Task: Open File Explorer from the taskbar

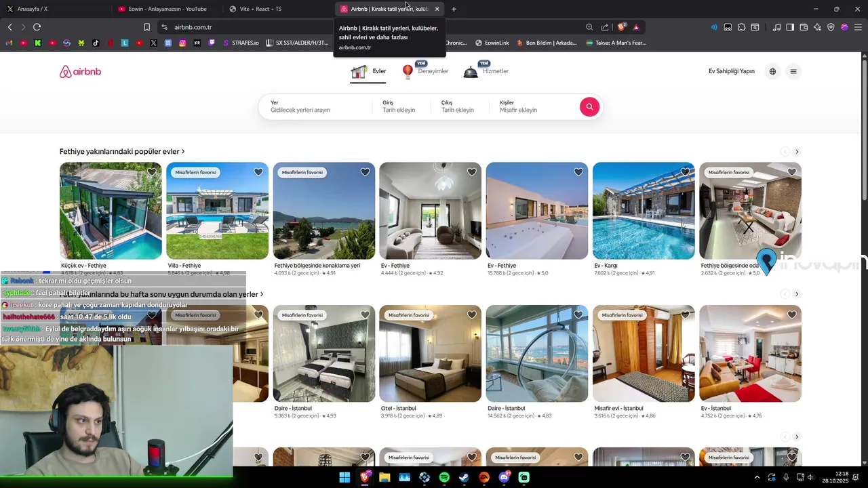Action: click(384, 477)
